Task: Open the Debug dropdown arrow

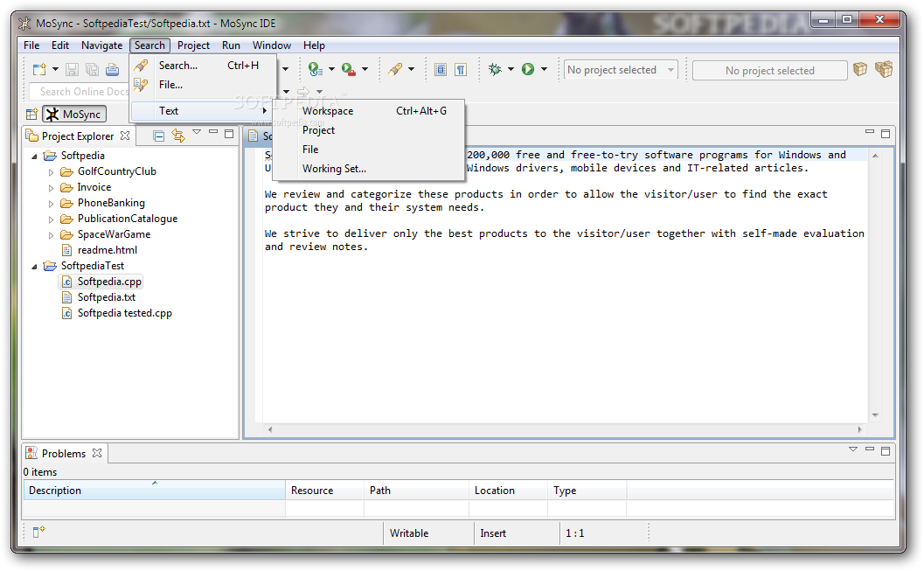Action: [511, 70]
